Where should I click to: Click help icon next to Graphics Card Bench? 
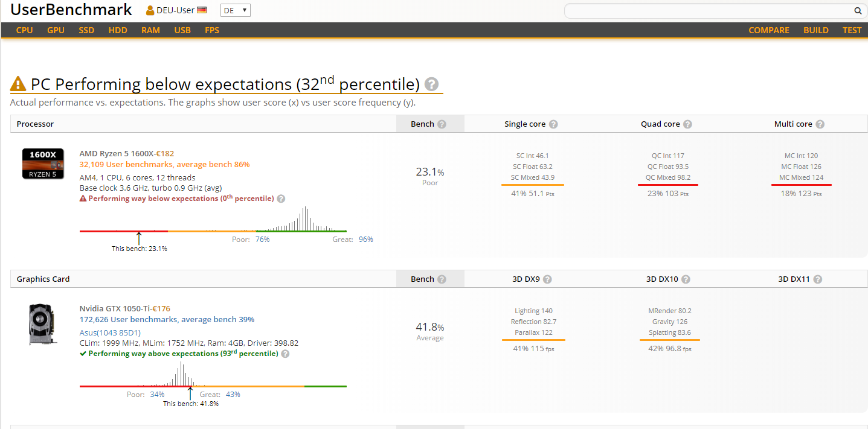click(x=442, y=279)
